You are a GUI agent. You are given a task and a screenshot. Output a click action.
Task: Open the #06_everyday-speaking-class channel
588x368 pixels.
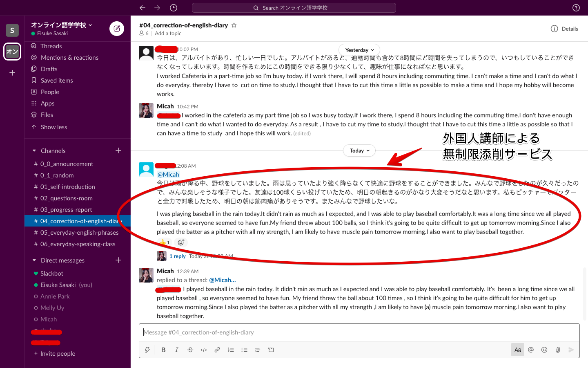click(x=78, y=244)
